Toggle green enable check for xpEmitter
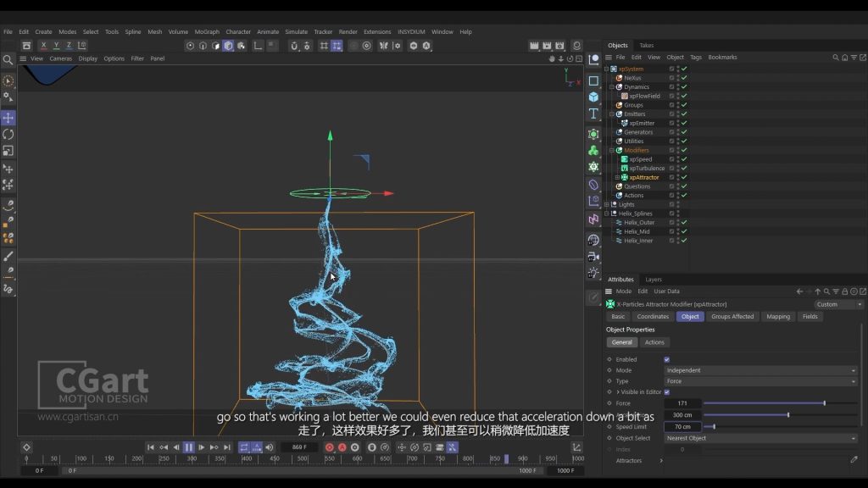This screenshot has width=868, height=488. tap(684, 123)
